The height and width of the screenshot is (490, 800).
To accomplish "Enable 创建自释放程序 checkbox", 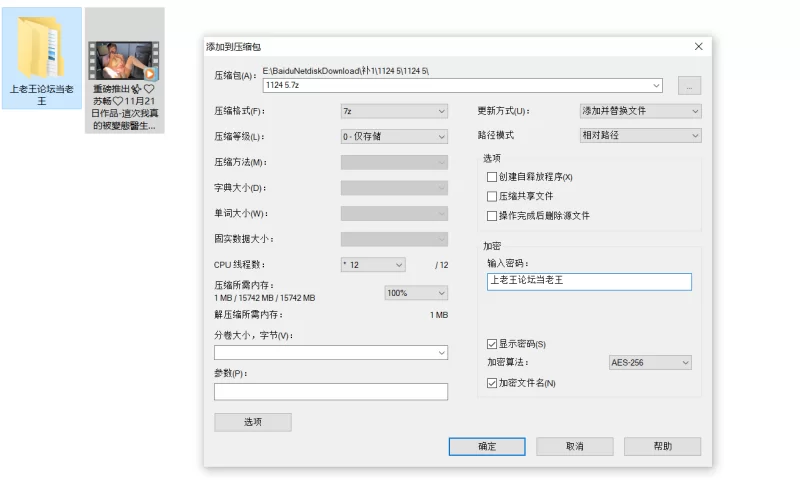I will pos(492,177).
